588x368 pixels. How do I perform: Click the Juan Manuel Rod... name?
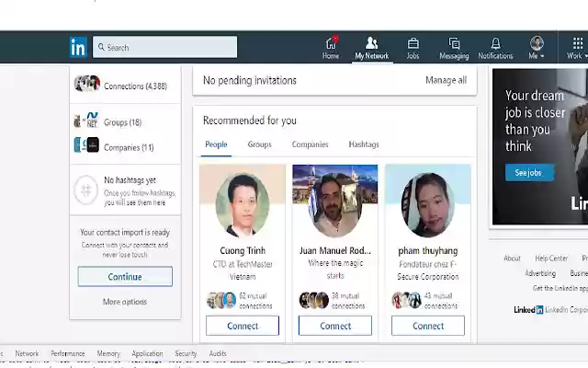(335, 250)
